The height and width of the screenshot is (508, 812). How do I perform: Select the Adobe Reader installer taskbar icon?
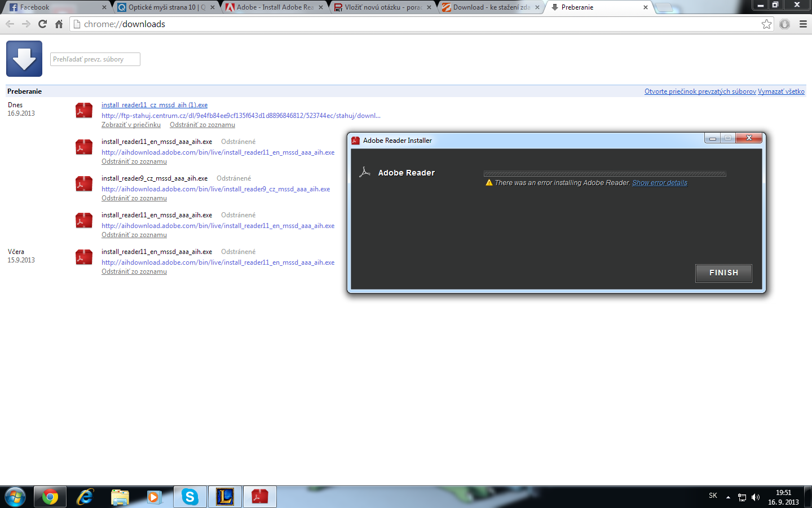point(260,497)
